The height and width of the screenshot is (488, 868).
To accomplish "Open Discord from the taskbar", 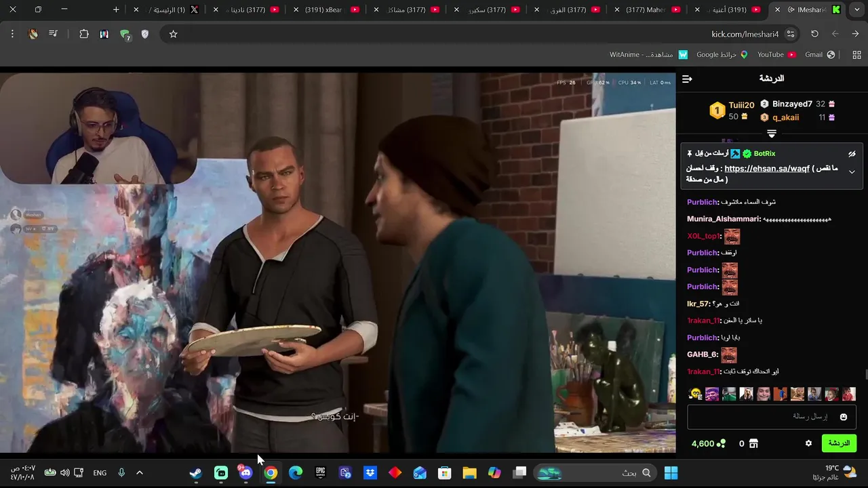I will point(245,472).
